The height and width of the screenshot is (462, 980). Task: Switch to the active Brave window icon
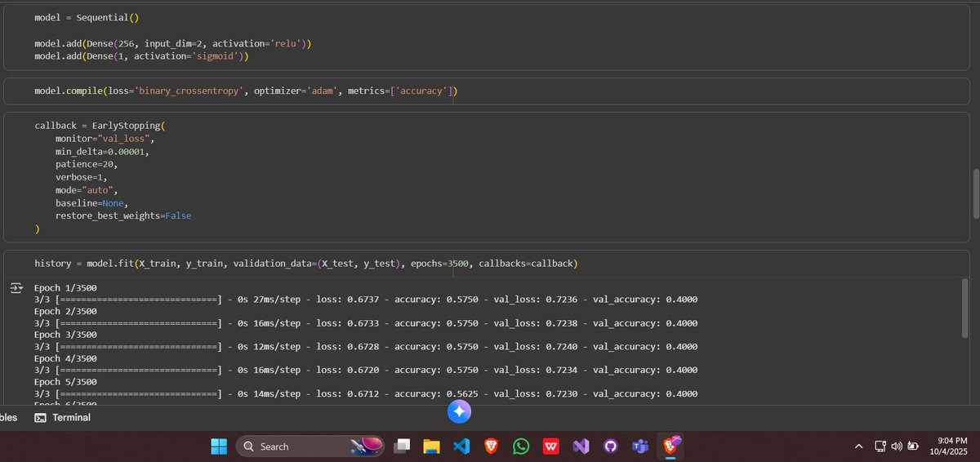tap(671, 446)
